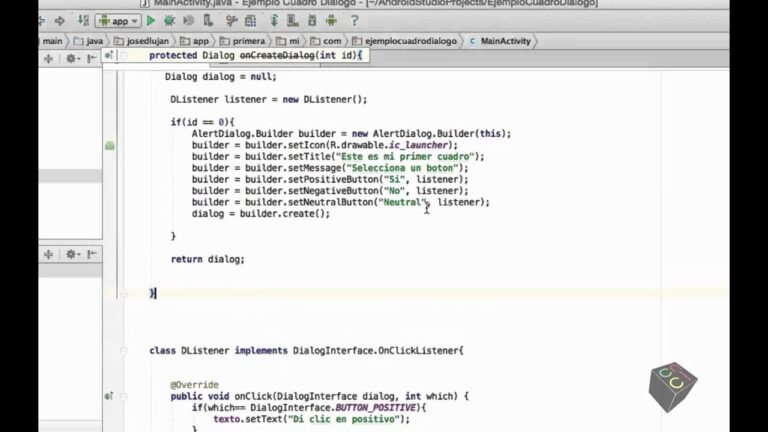This screenshot has height=432, width=768.
Task: Attach debugger to Android process
Action: (208, 21)
